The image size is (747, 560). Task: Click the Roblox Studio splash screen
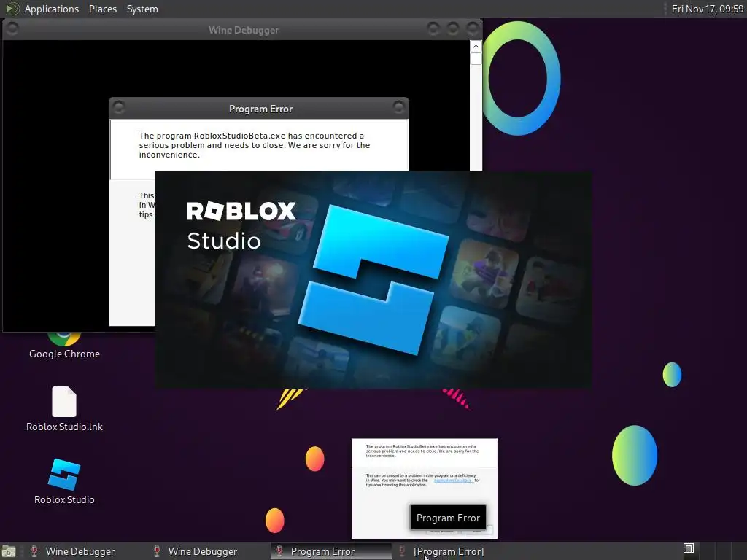[373, 279]
